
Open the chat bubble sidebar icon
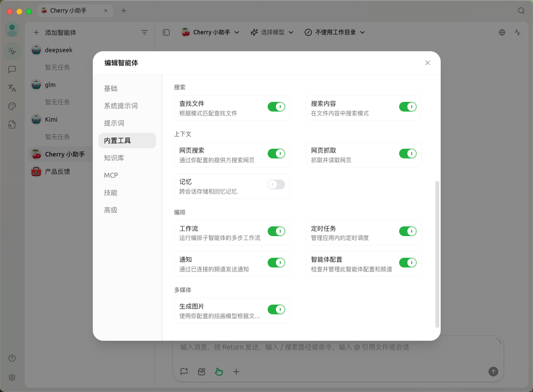click(12, 70)
